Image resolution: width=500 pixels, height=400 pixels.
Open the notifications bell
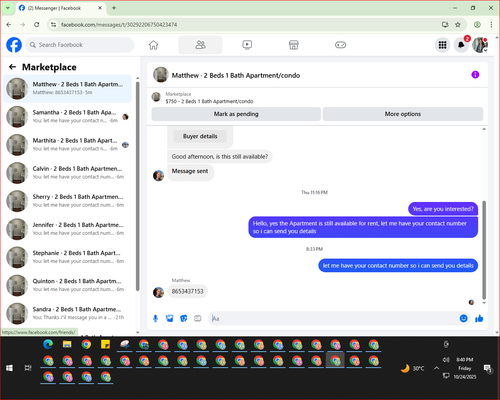(x=461, y=45)
